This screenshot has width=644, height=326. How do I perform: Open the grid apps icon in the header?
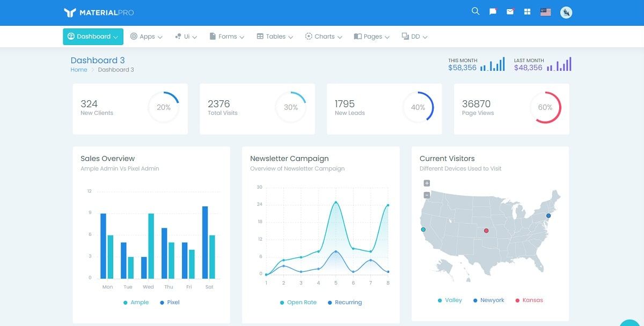[x=526, y=11]
